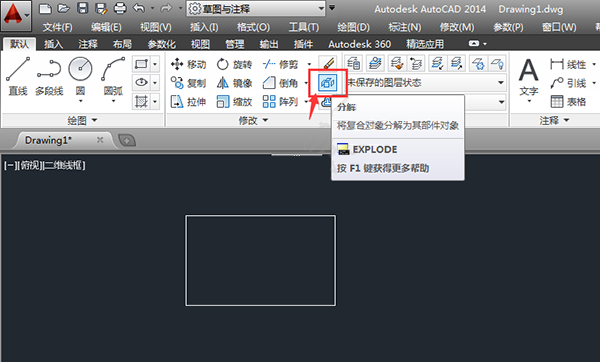This screenshot has width=600, height=362.
Task: Switch to the 精选应用 ribbon tab
Action: [425, 44]
